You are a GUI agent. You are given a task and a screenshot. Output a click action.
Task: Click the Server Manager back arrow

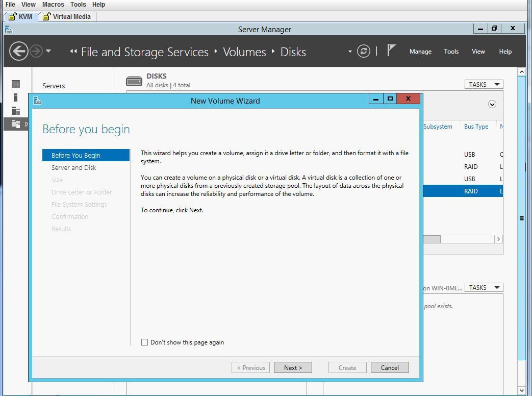[18, 51]
